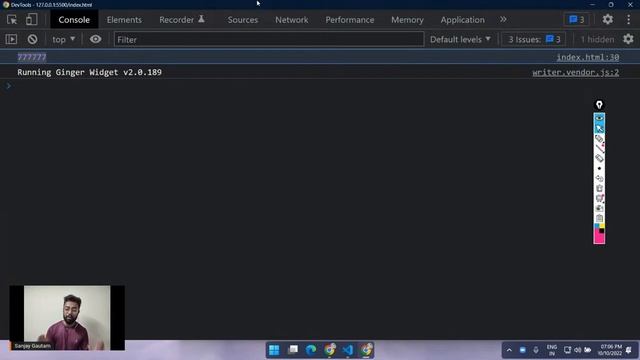
Task: Create a live expression with eye icon
Action: pyautogui.click(x=96, y=39)
